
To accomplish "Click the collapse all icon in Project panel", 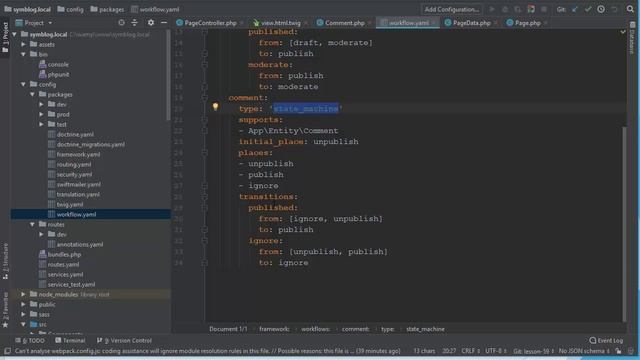I will 134,23.
